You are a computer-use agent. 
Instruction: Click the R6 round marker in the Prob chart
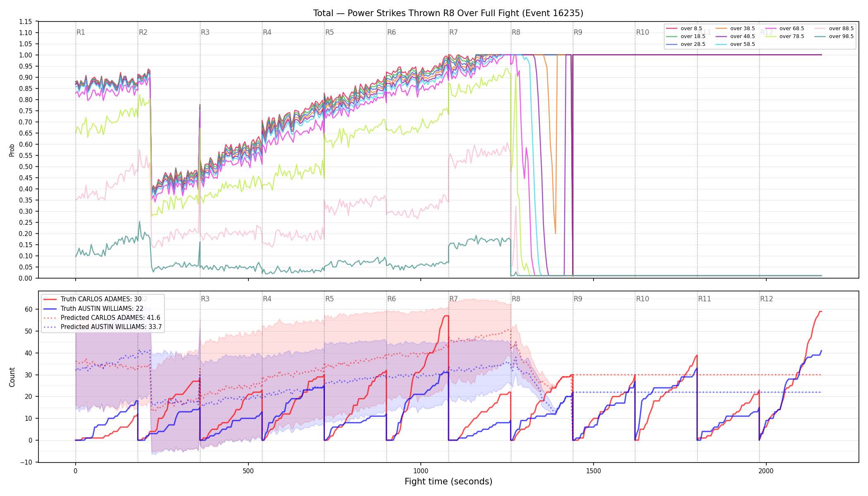[x=391, y=32]
